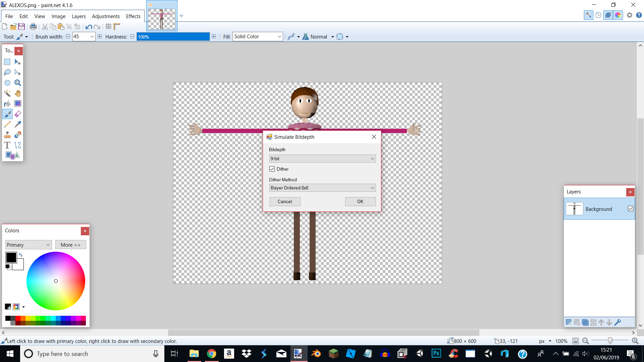Select the Eraser tool

[x=18, y=114]
